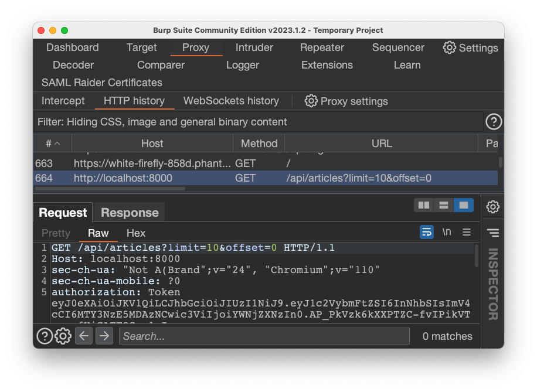Open search settings gear icon
Screen dimensions: 537x392
[x=63, y=336]
